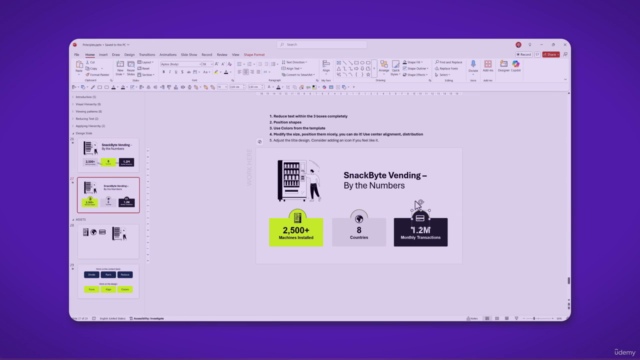Image resolution: width=640 pixels, height=360 pixels.
Task: Open the Add-ins button
Action: tap(488, 67)
